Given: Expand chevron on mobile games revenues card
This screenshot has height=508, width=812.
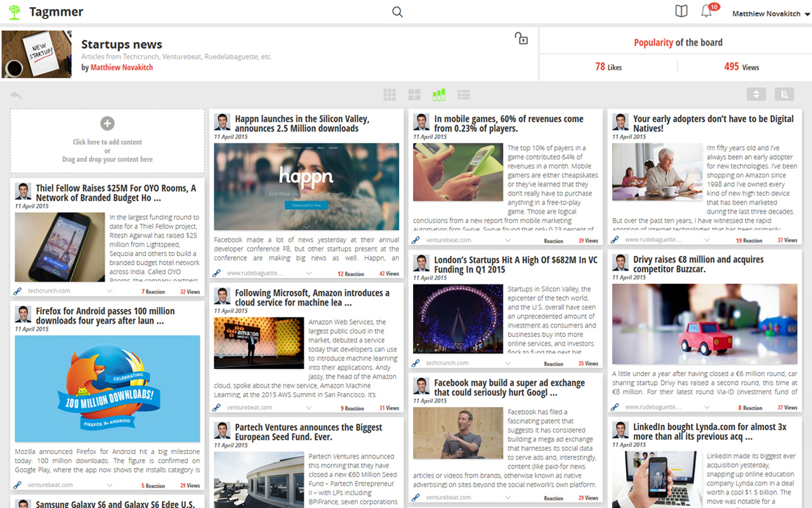Looking at the screenshot, I should pos(508,241).
